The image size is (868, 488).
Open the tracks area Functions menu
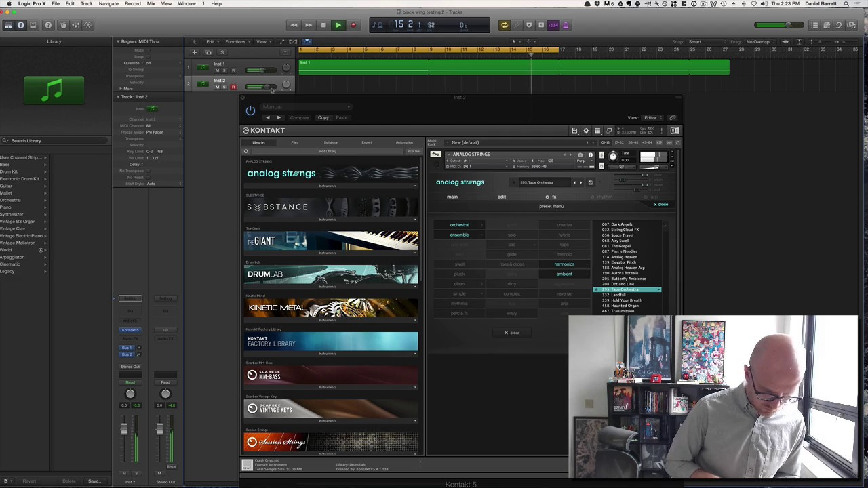click(237, 42)
